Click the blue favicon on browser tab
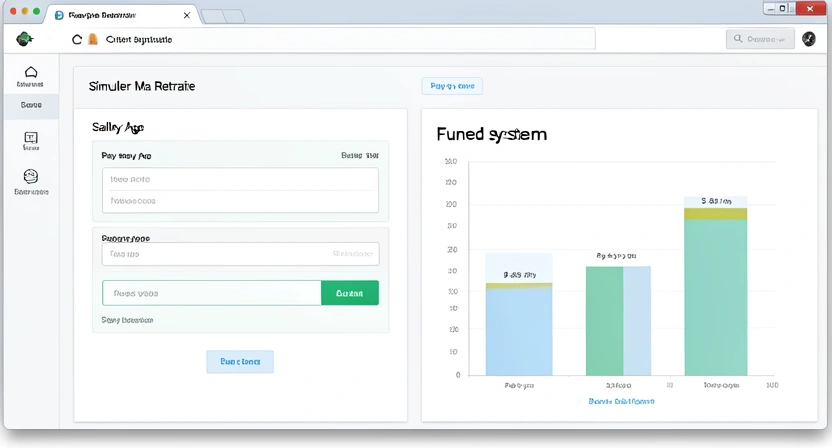 click(60, 16)
